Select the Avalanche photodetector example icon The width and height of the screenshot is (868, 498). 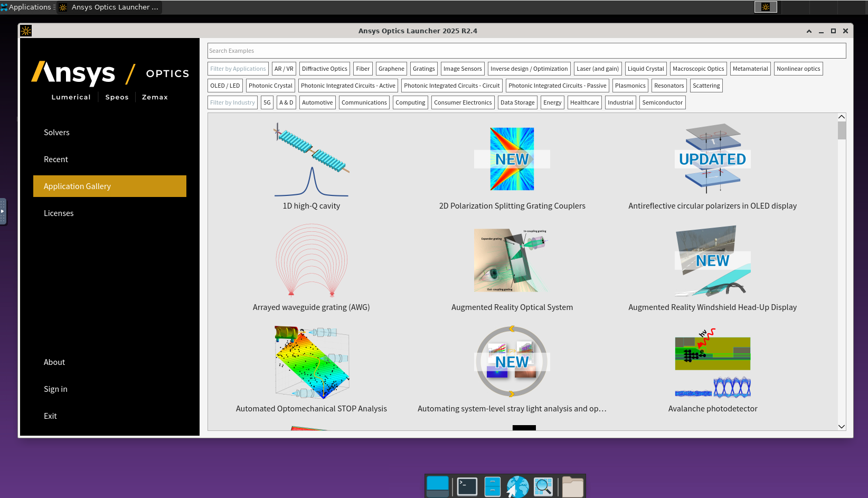click(712, 362)
